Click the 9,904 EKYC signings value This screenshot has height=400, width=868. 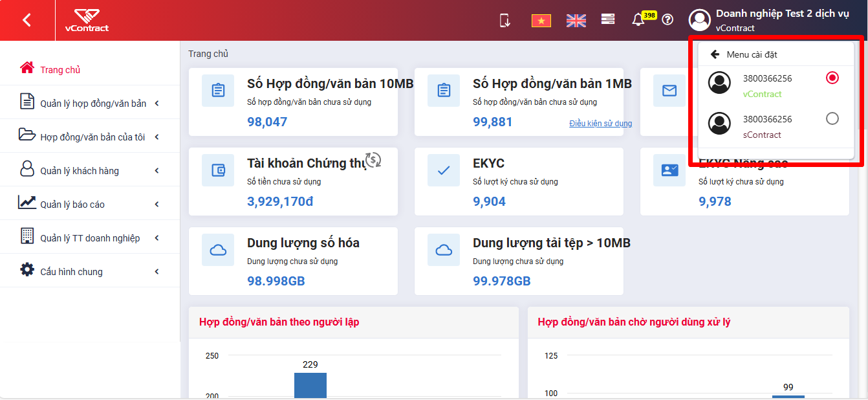click(489, 201)
